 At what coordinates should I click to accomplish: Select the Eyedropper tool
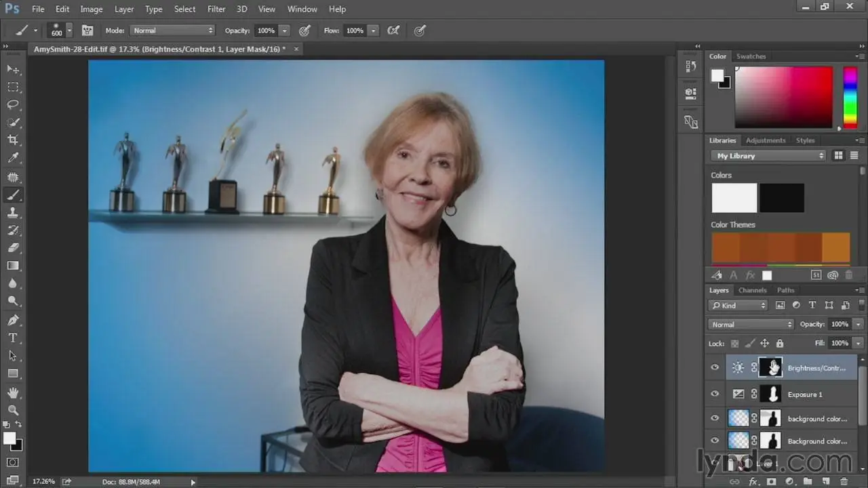[x=14, y=158]
